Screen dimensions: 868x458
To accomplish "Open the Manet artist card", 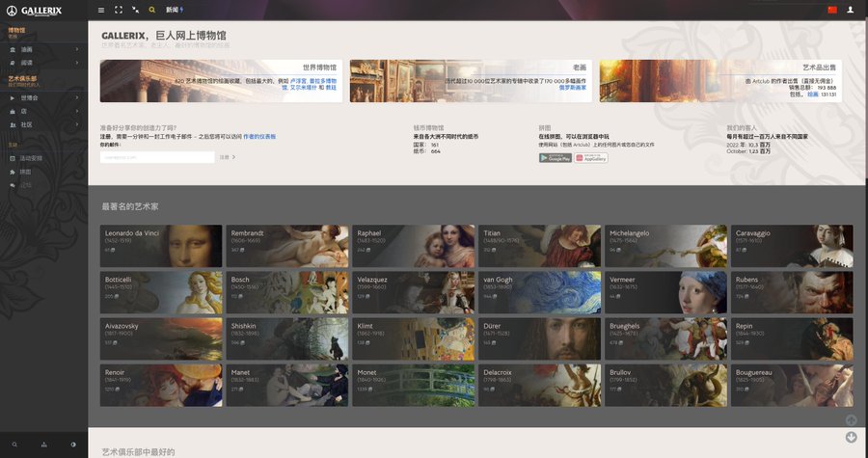I will [x=287, y=385].
